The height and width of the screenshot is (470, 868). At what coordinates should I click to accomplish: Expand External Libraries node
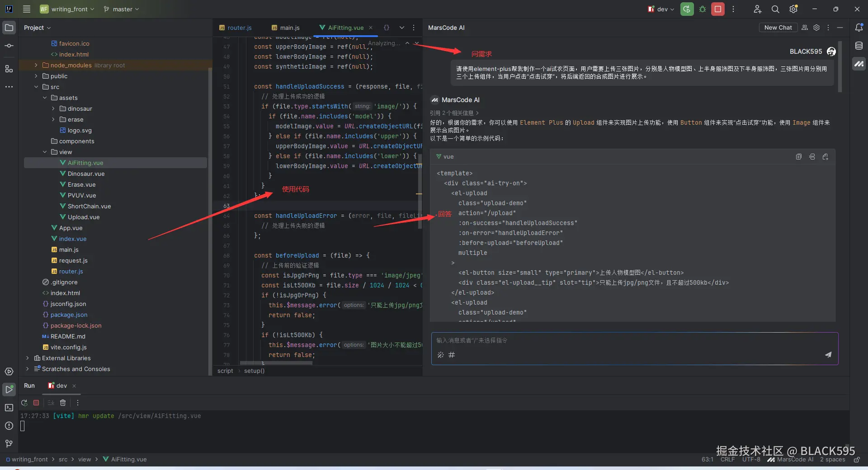28,358
